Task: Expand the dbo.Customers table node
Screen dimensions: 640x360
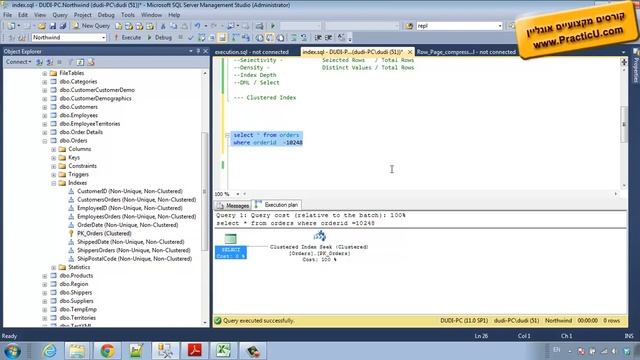Action: click(44, 107)
